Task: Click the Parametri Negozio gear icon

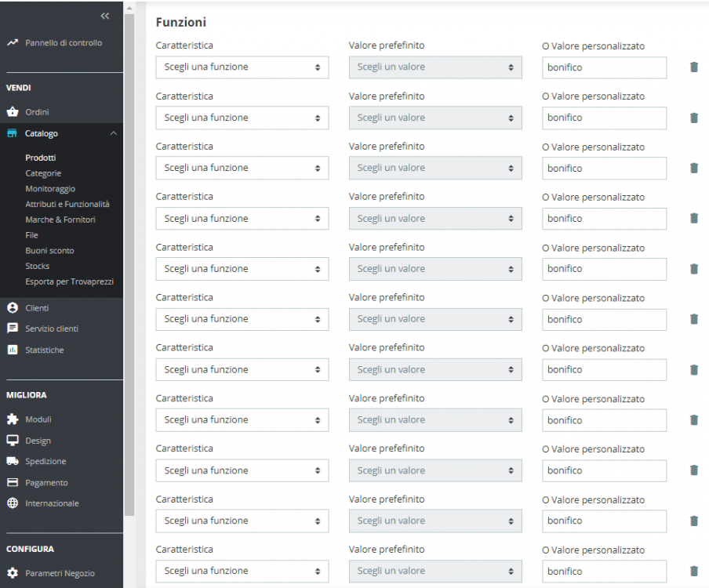Action: [x=13, y=573]
